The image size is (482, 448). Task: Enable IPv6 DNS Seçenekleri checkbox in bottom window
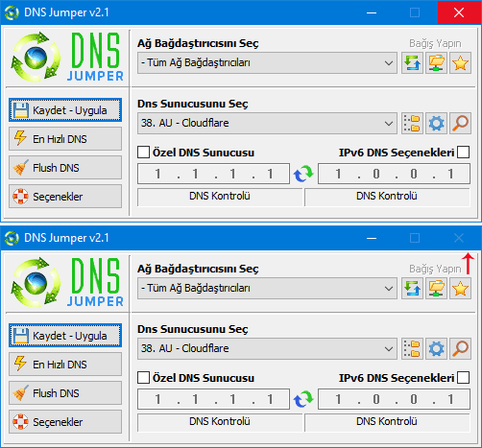(x=464, y=378)
